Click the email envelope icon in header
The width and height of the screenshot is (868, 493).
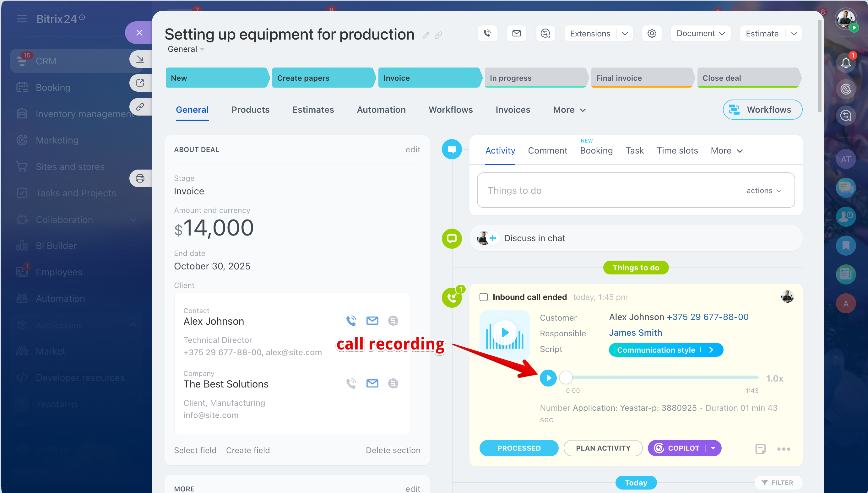pyautogui.click(x=516, y=33)
